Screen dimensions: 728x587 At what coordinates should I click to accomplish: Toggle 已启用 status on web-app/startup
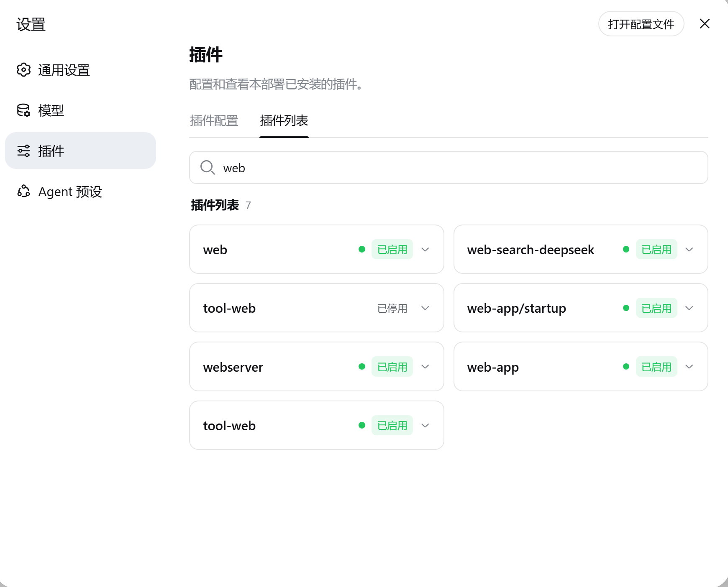(656, 308)
